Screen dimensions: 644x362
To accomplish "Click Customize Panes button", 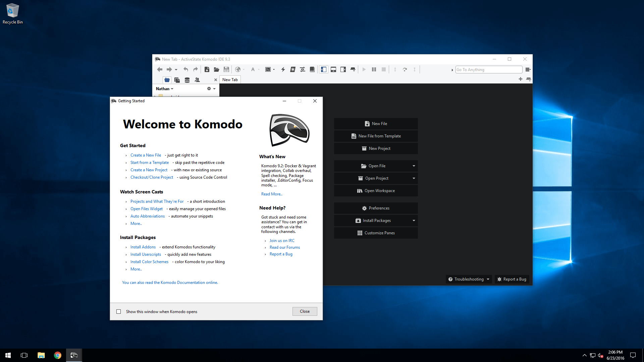I will [376, 233].
